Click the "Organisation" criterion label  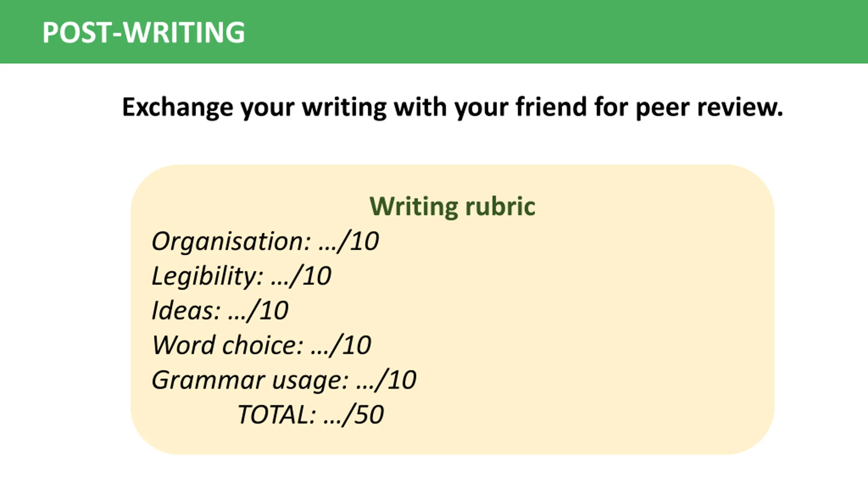point(231,241)
